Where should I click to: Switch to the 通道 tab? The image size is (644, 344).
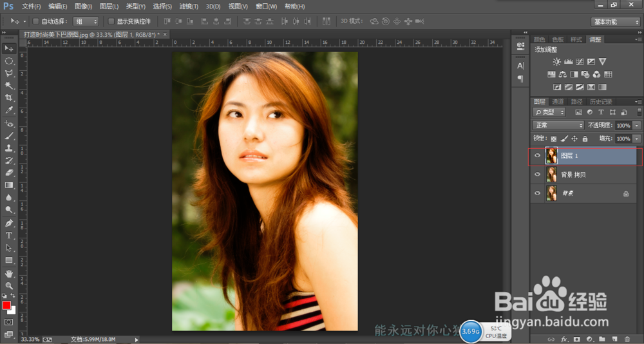[x=558, y=102]
